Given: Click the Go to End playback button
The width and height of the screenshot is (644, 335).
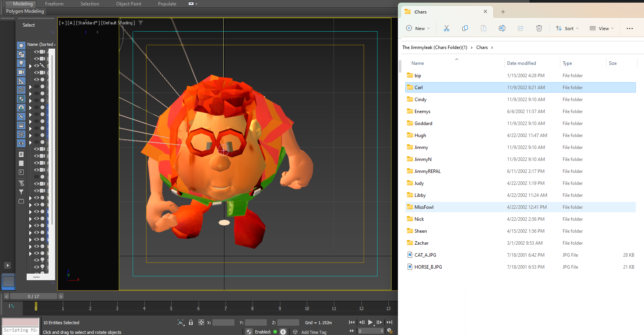Looking at the screenshot, I should 389,322.
